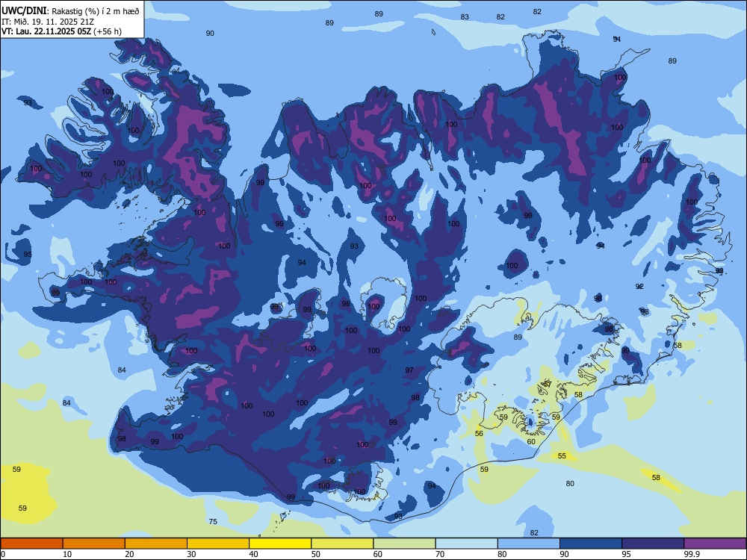Click the '20' legend scale label
The width and height of the screenshot is (747, 560).
[129, 554]
